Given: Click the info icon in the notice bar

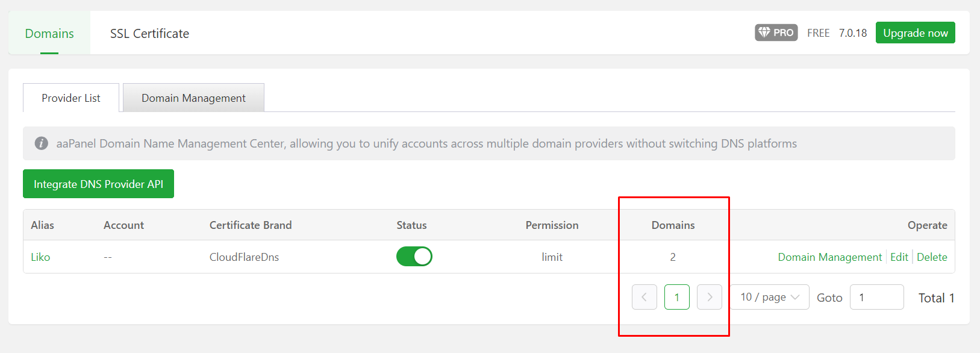Looking at the screenshot, I should pos(41,143).
